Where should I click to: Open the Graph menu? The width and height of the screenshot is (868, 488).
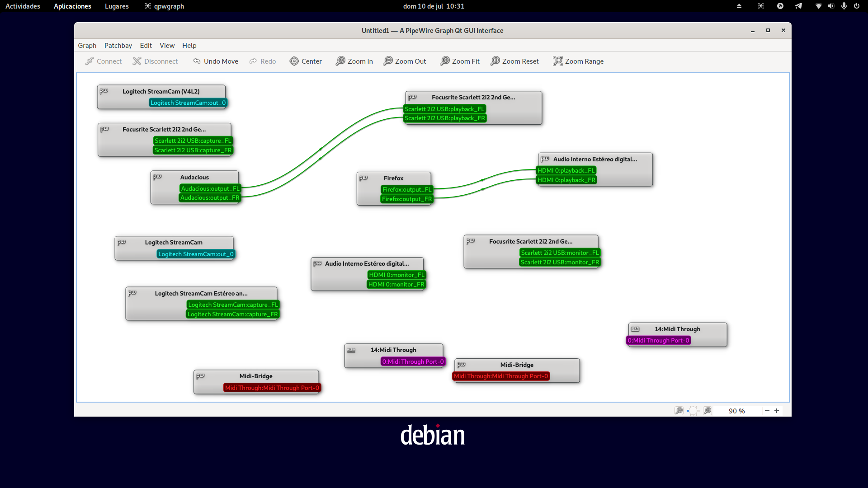(87, 46)
